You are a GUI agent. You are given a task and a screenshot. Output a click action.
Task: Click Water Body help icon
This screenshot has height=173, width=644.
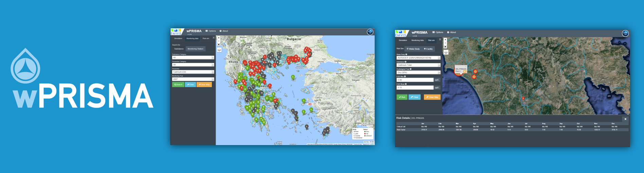pos(406,54)
